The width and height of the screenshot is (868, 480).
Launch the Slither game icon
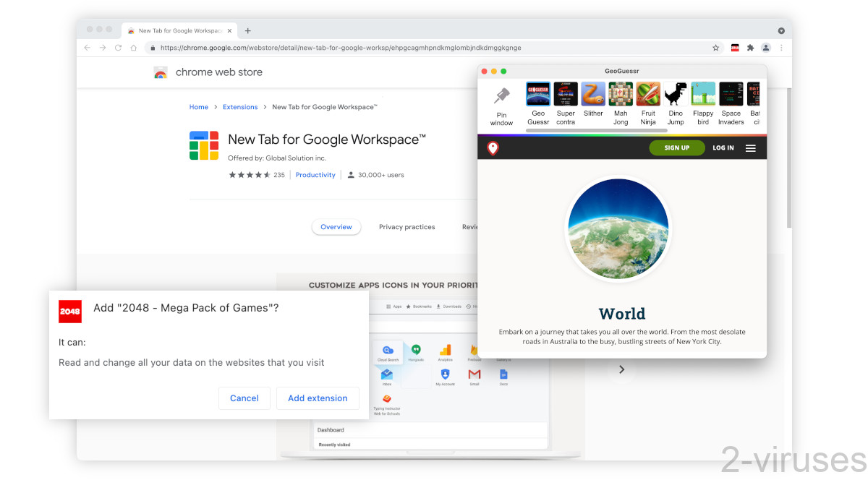pyautogui.click(x=593, y=94)
